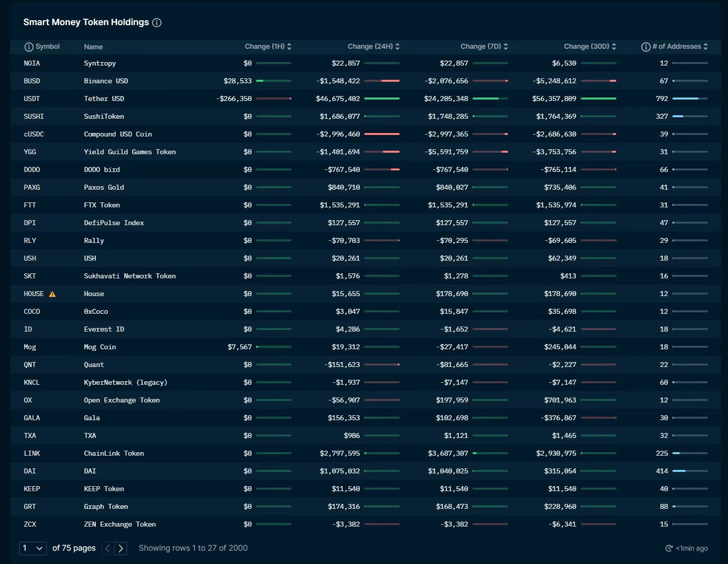This screenshot has height=564, width=728.
Task: Click the DAI token name
Action: [90, 471]
